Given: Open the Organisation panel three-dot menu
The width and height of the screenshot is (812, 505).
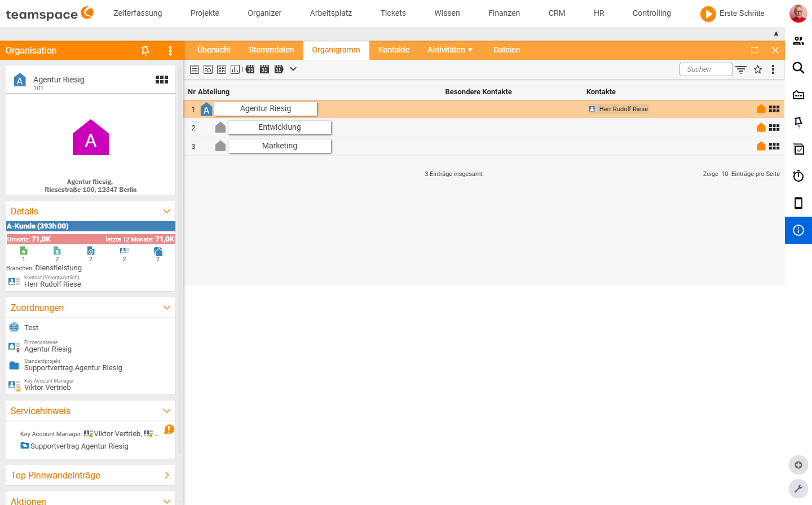Looking at the screenshot, I should click(x=170, y=51).
